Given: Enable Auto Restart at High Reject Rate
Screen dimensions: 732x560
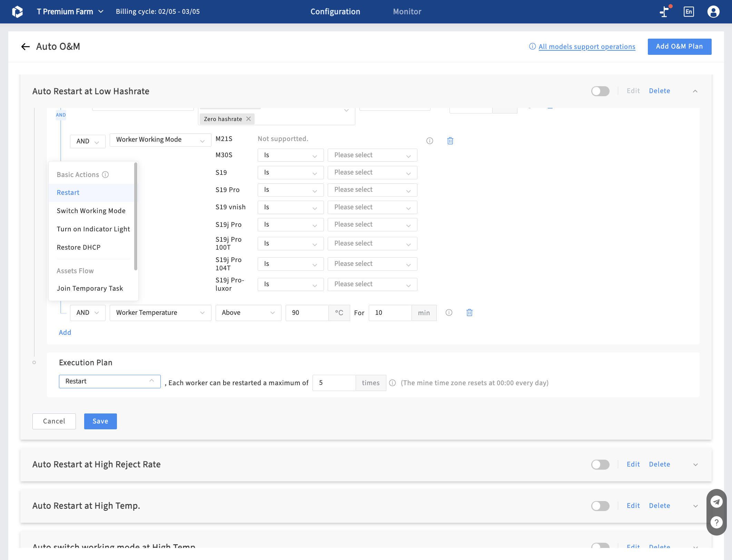Looking at the screenshot, I should (600, 464).
